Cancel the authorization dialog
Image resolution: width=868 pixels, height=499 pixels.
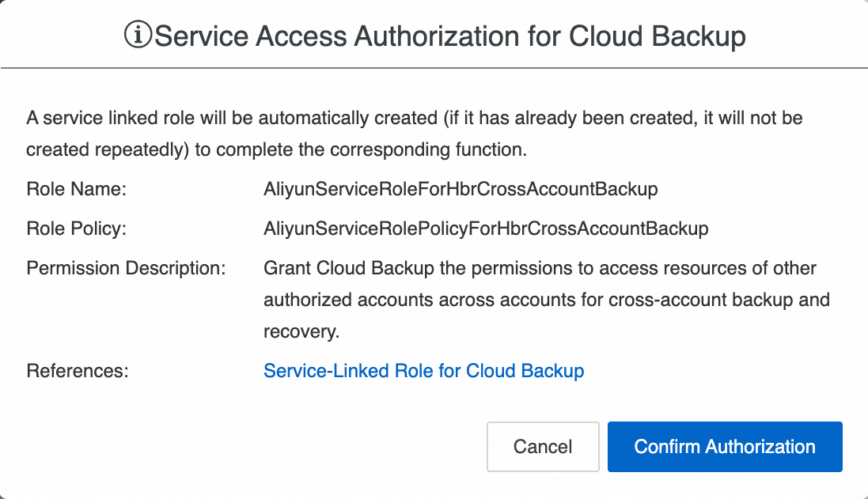tap(542, 447)
